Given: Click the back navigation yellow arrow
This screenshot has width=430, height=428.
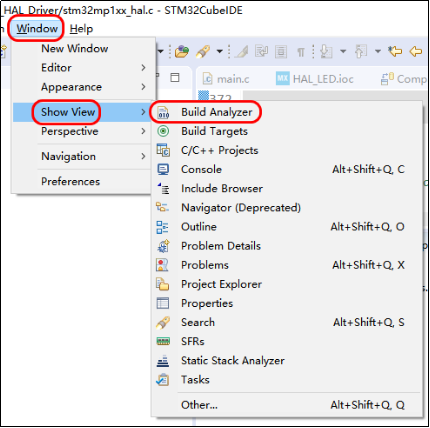Looking at the screenshot, I should click(x=416, y=52).
